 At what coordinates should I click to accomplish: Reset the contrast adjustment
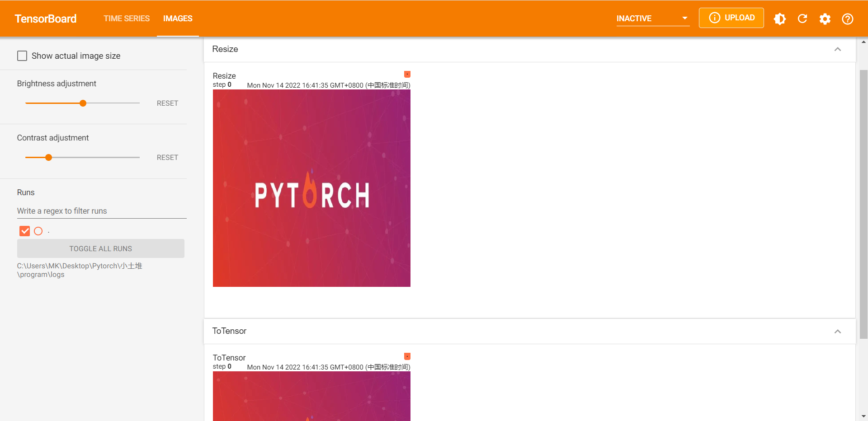(x=167, y=158)
